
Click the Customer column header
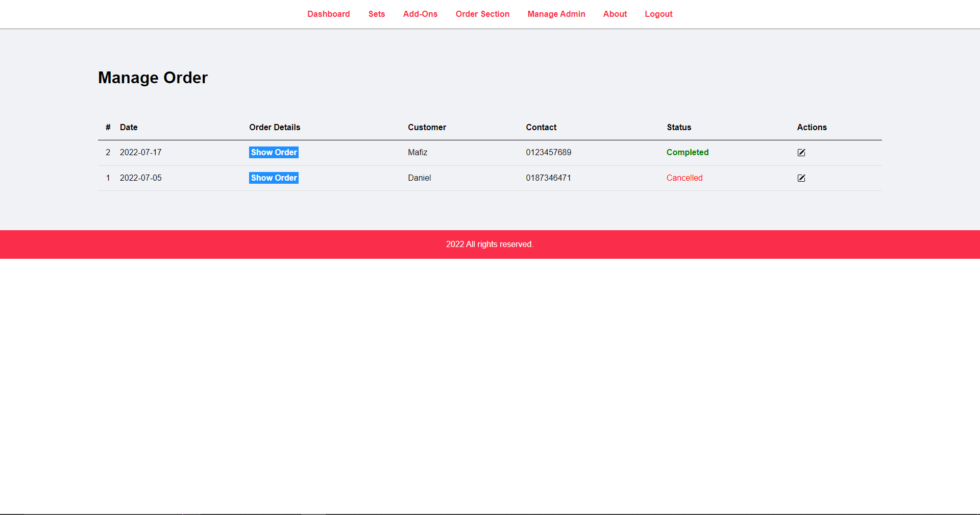pos(427,128)
